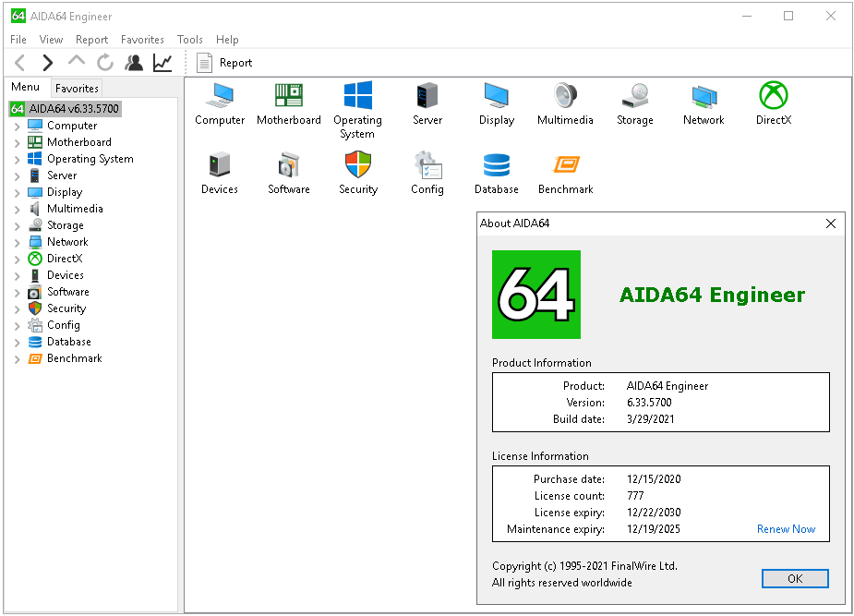Open the Server category icon

coord(427,96)
